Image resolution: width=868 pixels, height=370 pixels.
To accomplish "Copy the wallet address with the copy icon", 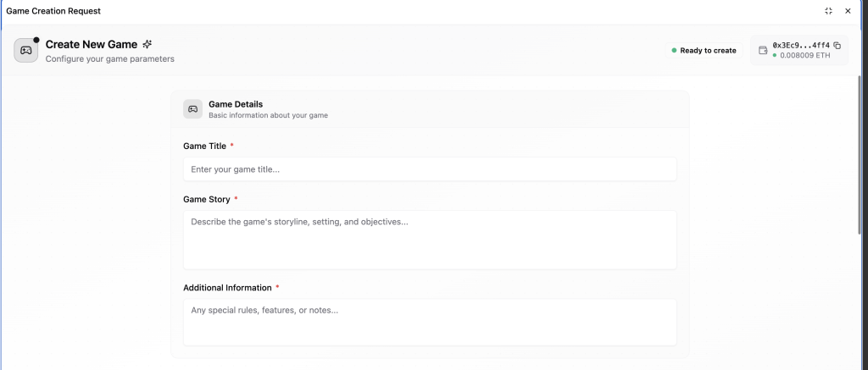I will click(837, 46).
